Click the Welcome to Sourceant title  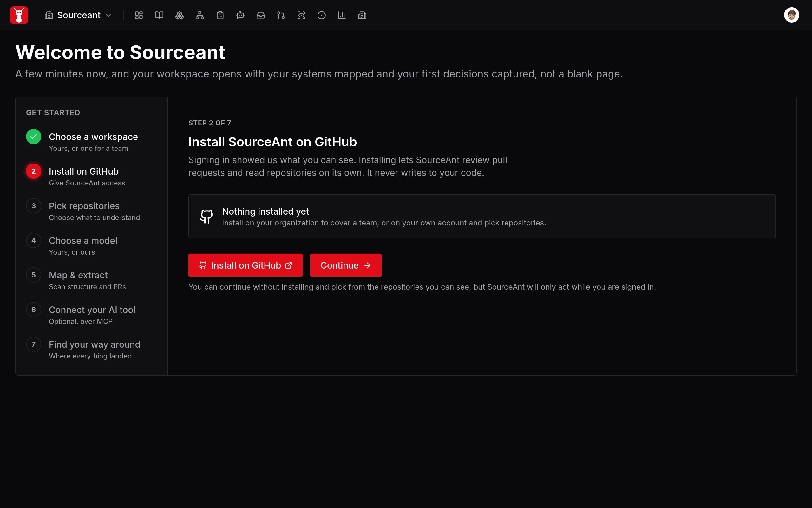tap(120, 52)
